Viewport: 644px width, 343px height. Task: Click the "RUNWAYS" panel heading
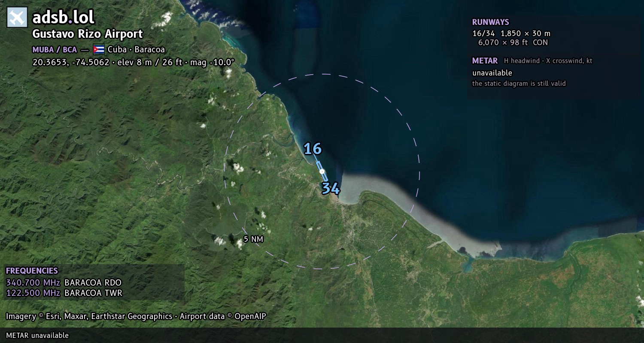tap(490, 22)
